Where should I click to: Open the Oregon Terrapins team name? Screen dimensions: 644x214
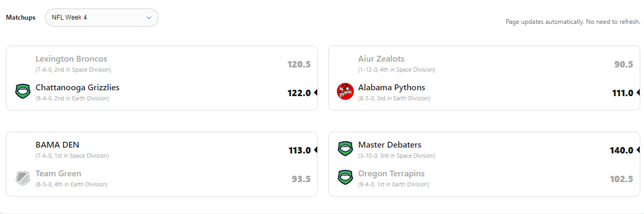click(391, 174)
